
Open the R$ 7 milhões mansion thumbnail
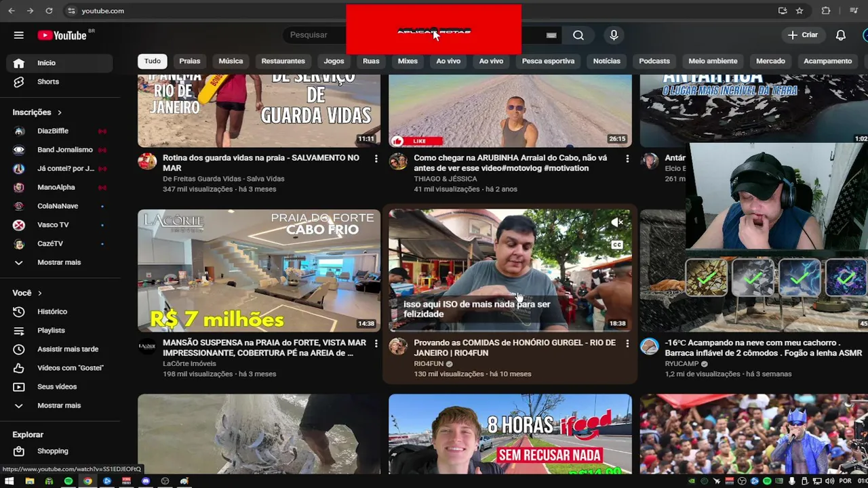259,270
